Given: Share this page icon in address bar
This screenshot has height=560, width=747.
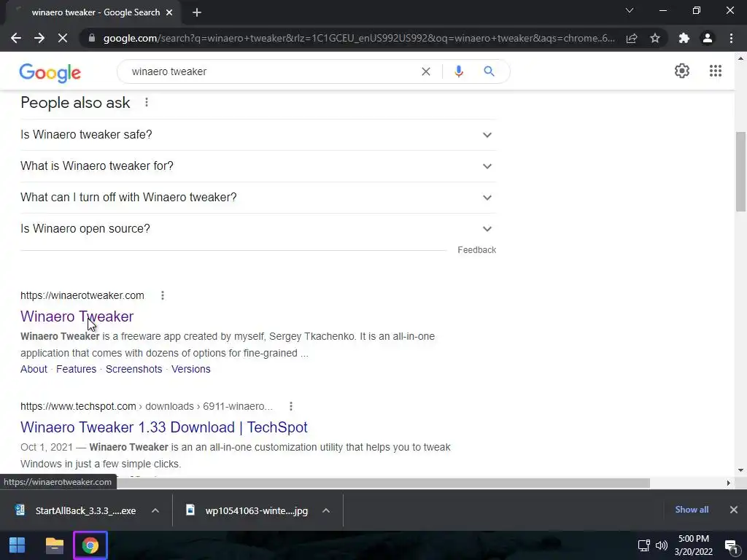Looking at the screenshot, I should pos(632,38).
